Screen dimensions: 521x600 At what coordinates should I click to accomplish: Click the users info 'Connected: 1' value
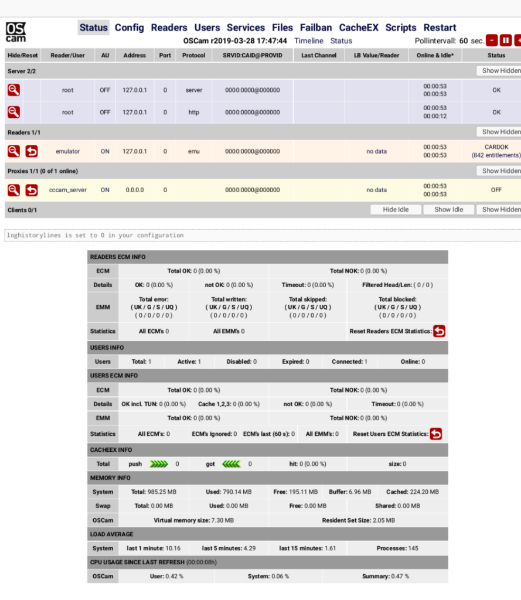point(350,361)
